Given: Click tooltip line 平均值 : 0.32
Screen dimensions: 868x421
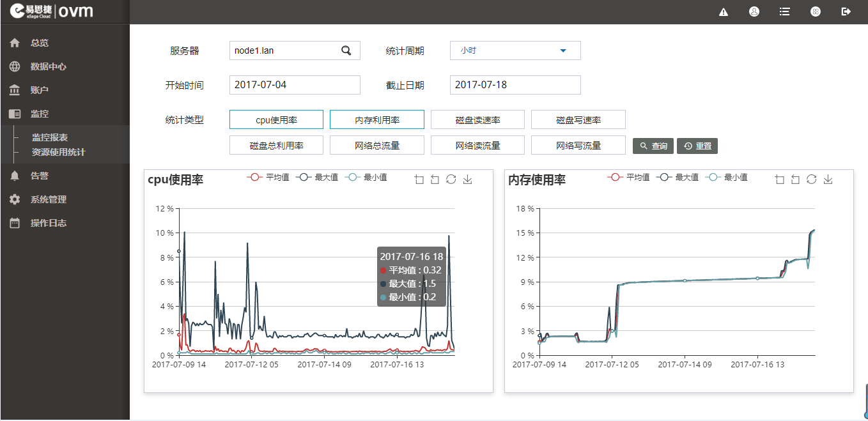Looking at the screenshot, I should tap(411, 270).
